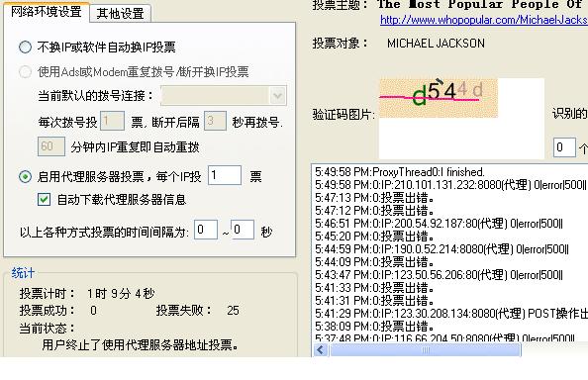Click the 每次拨号投 votes input field
This screenshot has width=588, height=380.
click(x=113, y=121)
